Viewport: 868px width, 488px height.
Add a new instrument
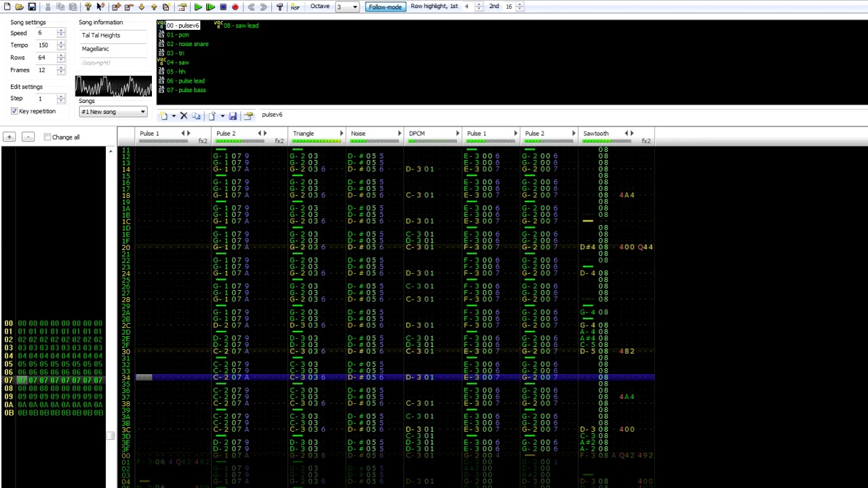point(164,116)
